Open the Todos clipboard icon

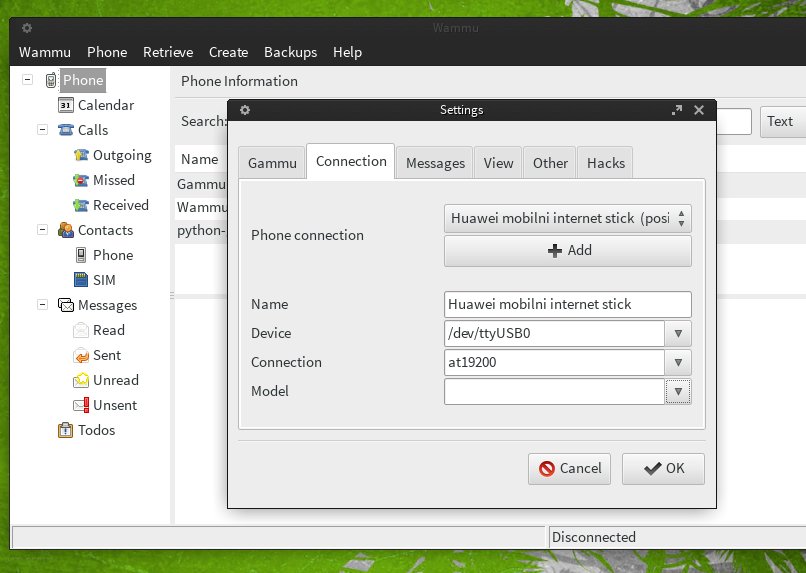coord(66,430)
